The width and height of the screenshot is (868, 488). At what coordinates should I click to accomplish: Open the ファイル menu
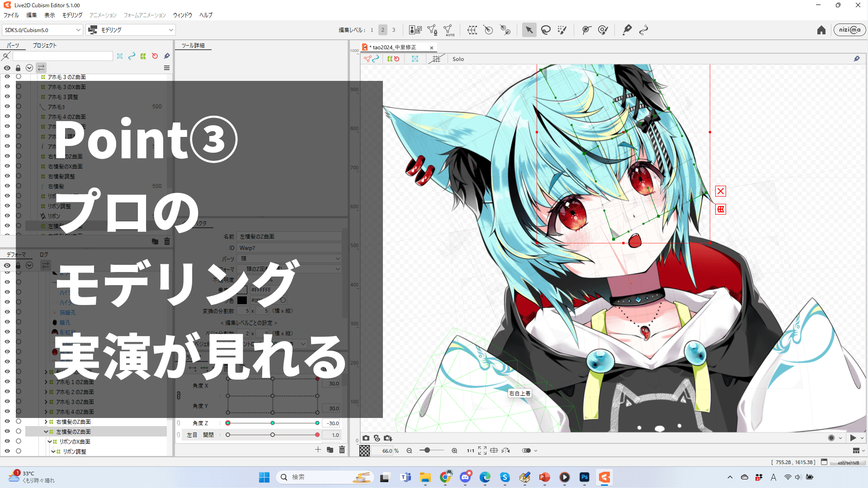pyautogui.click(x=11, y=15)
